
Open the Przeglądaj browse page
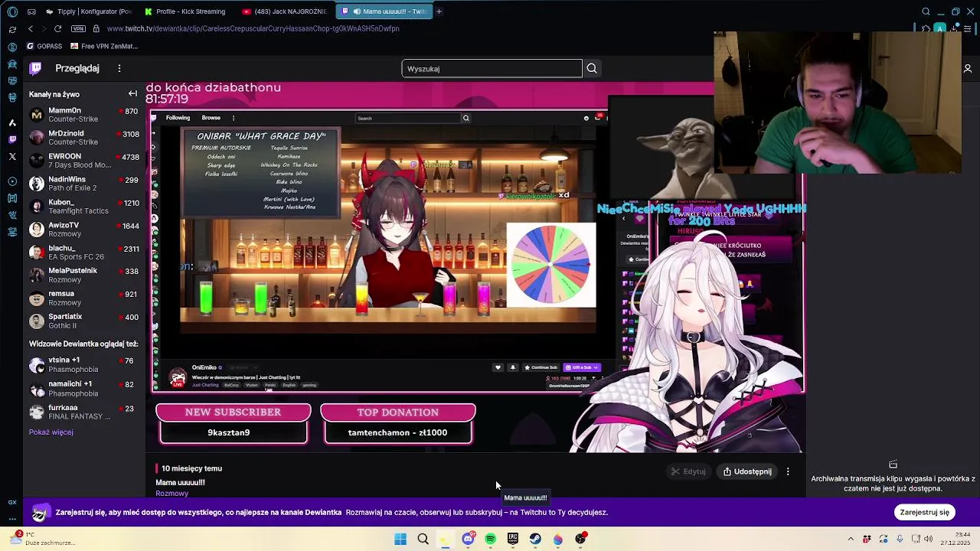pos(77,68)
